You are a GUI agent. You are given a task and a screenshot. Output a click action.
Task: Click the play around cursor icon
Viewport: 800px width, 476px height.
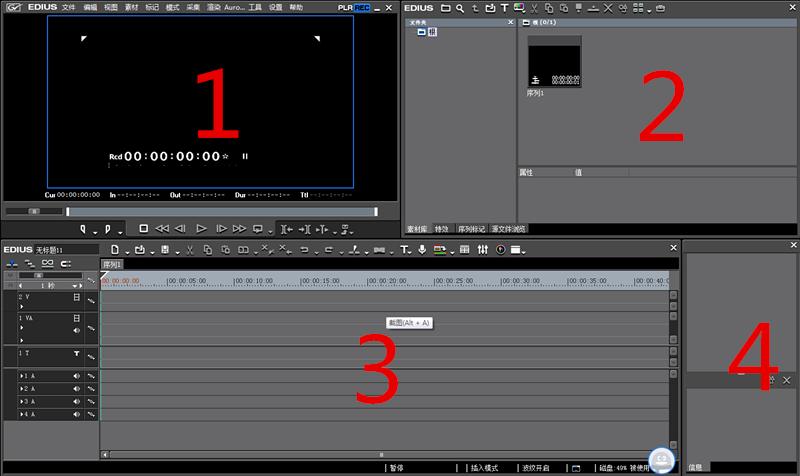322,230
